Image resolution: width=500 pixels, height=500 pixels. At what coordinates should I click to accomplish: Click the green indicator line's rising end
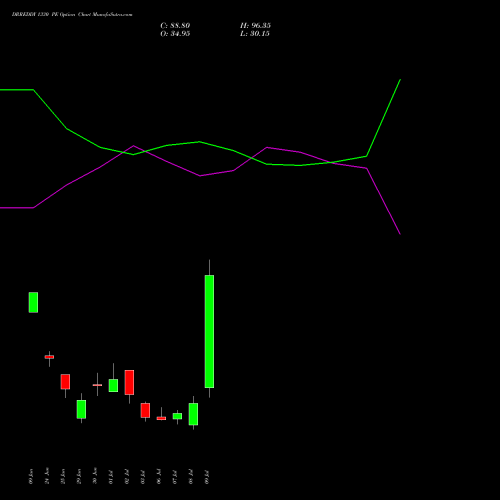pos(400,80)
